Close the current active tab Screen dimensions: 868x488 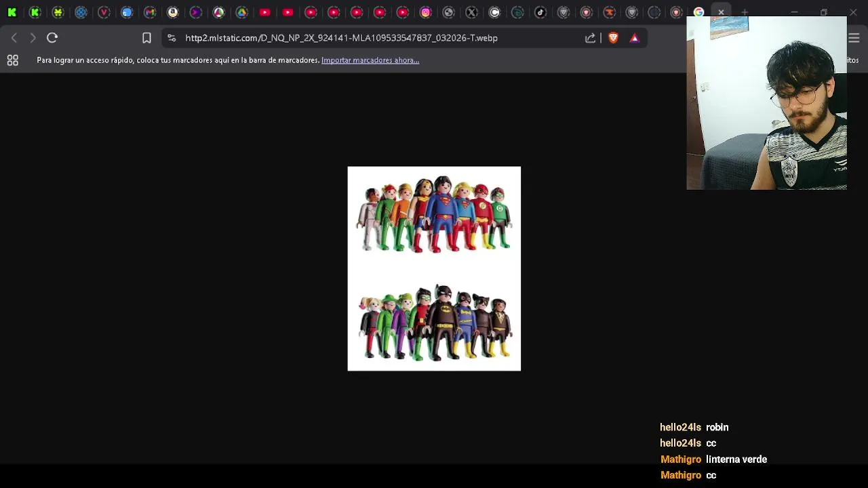[x=722, y=12]
